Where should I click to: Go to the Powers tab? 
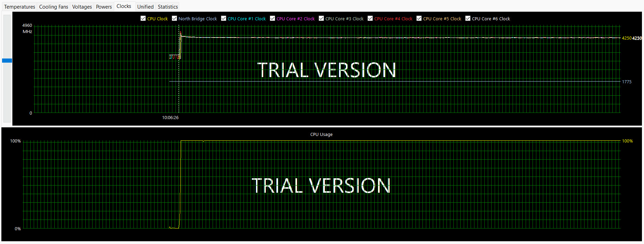(x=104, y=7)
